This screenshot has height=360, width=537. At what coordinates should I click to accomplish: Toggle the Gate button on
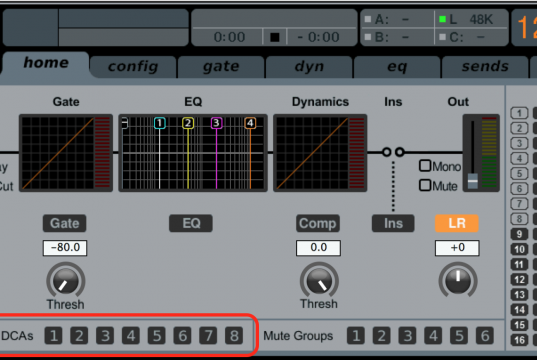pyautogui.click(x=64, y=223)
